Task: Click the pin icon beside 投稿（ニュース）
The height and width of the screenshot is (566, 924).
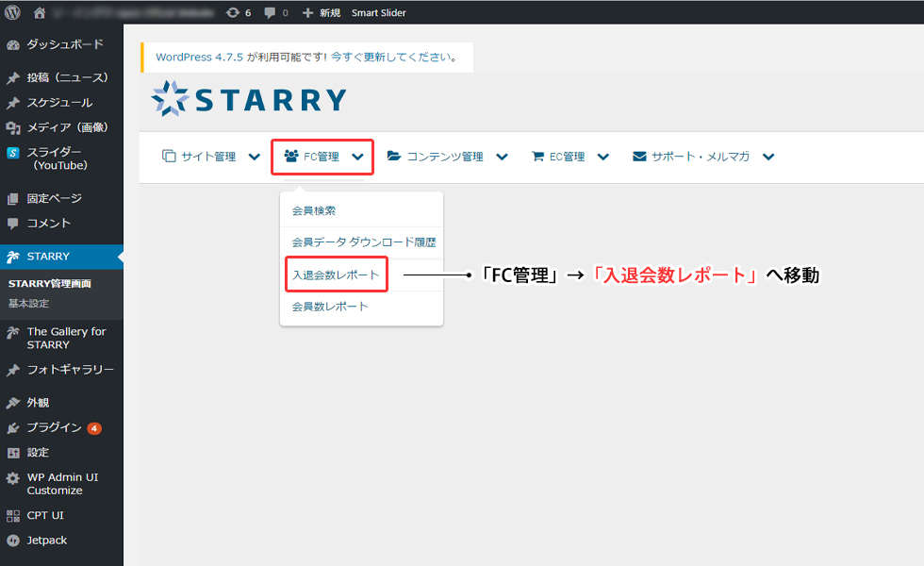Action: pos(13,77)
